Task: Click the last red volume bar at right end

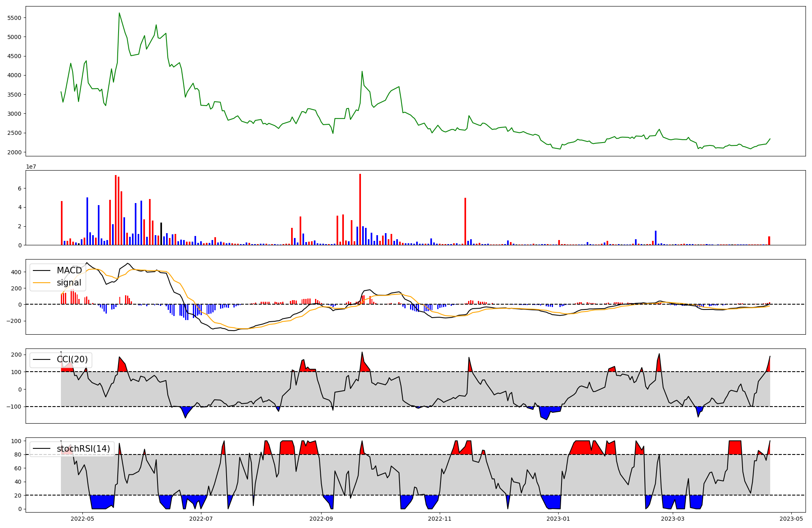Action: tap(769, 240)
